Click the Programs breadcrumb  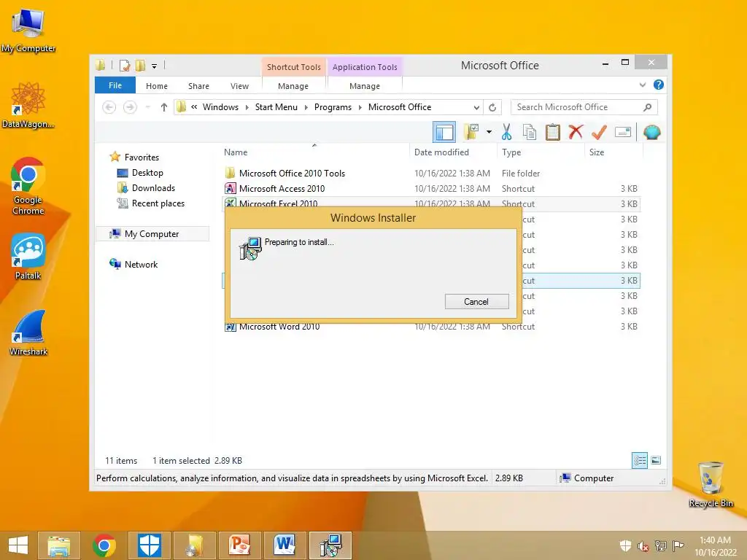pyautogui.click(x=333, y=107)
